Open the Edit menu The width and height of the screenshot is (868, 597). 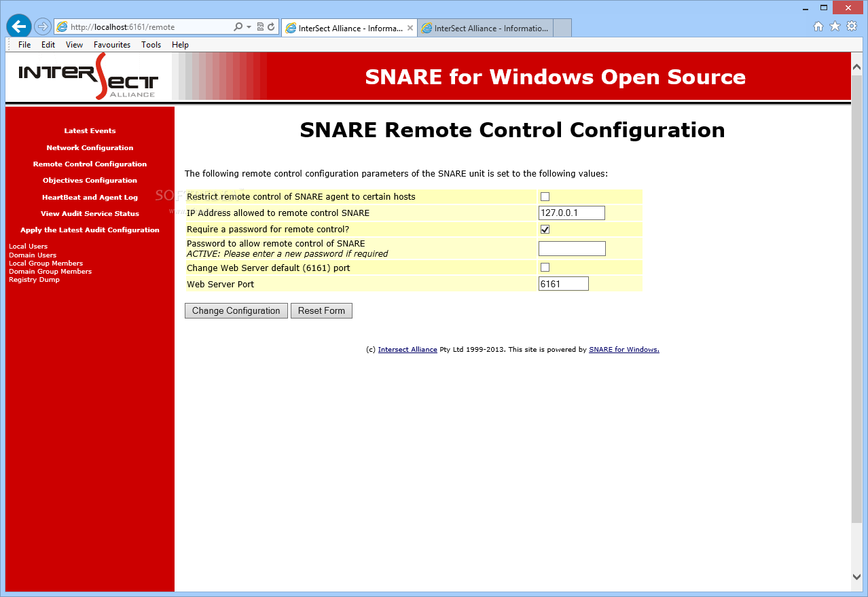tap(48, 45)
